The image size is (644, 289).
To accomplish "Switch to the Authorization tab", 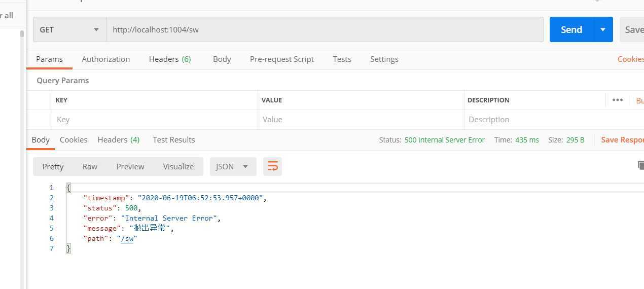I will point(106,59).
